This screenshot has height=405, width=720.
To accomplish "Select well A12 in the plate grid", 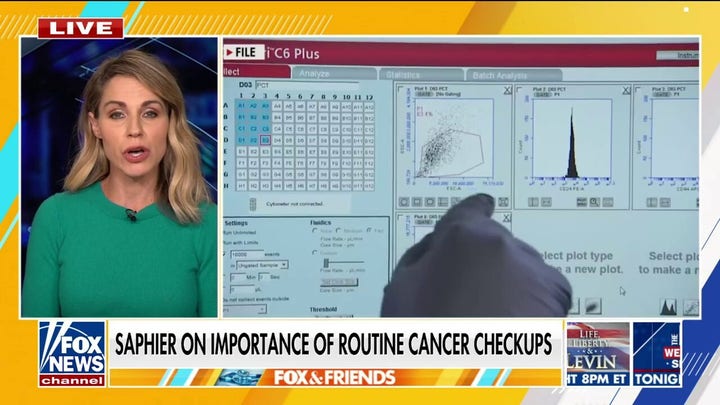I will click(369, 107).
